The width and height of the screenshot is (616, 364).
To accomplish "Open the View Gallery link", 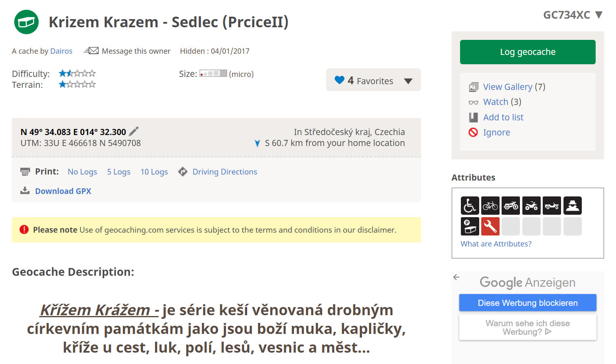I will point(507,87).
